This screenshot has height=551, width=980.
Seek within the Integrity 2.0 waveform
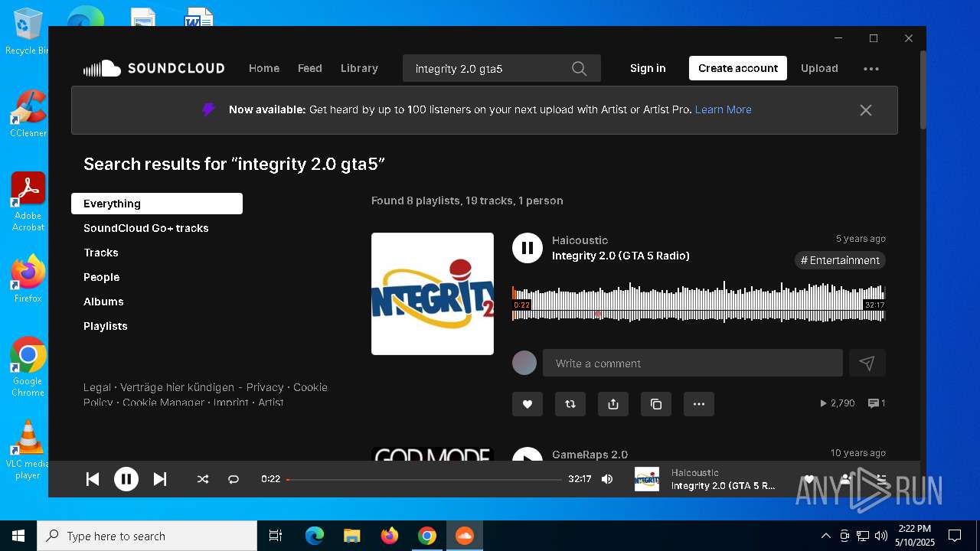(x=699, y=302)
